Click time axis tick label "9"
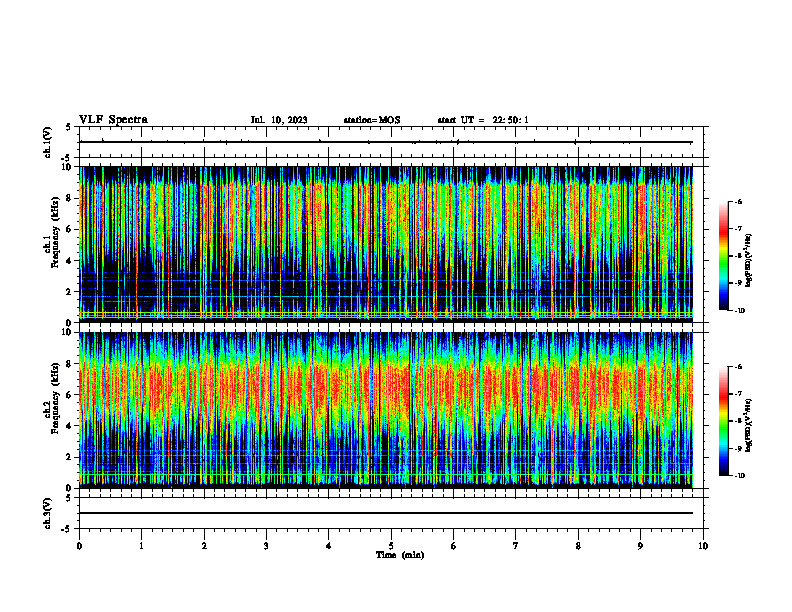 click(640, 546)
